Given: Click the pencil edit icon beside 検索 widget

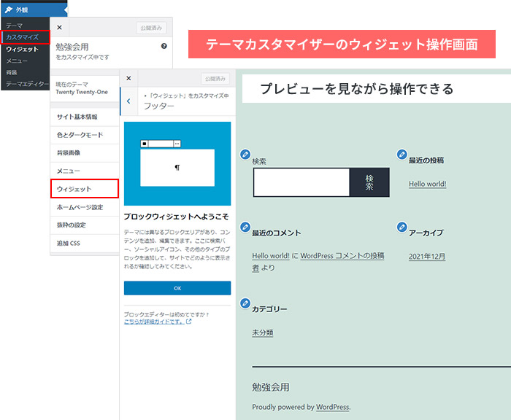Looking at the screenshot, I should 245,155.
